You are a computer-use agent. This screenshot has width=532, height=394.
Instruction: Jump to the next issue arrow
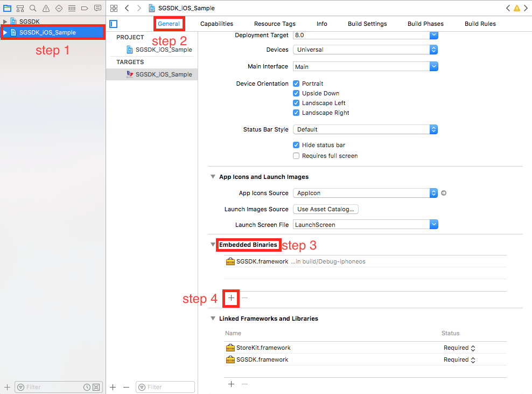(526, 8)
